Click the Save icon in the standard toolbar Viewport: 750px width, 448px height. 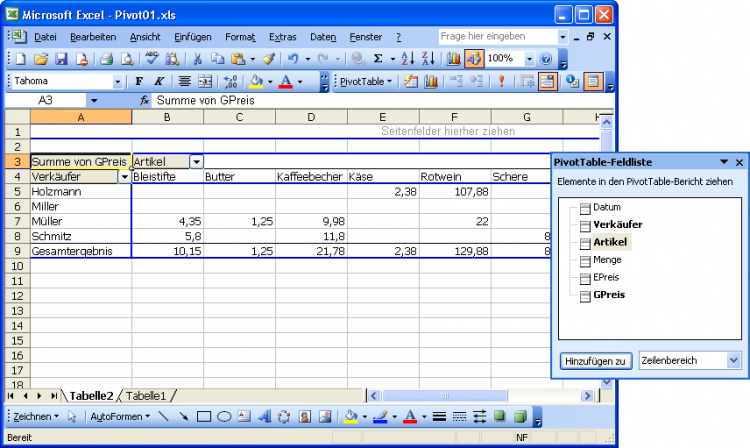pyautogui.click(x=61, y=59)
